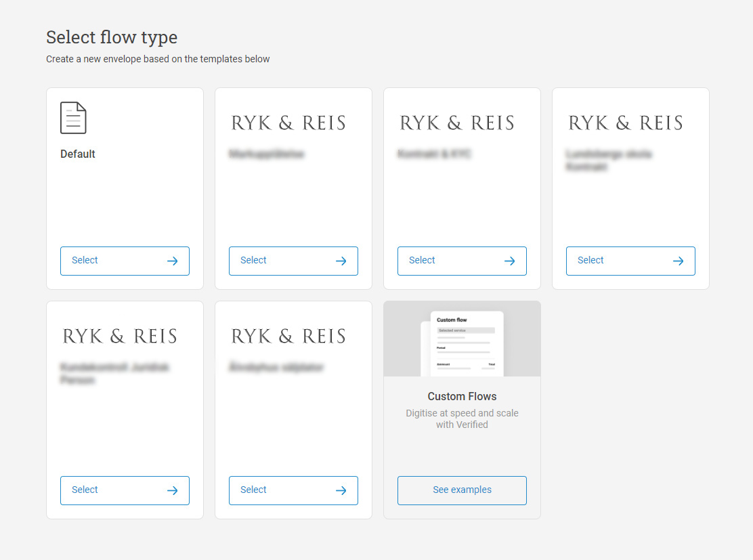Screen dimensions: 753x560
Task: Open the See examples button for Custom Flows
Action: [462, 490]
